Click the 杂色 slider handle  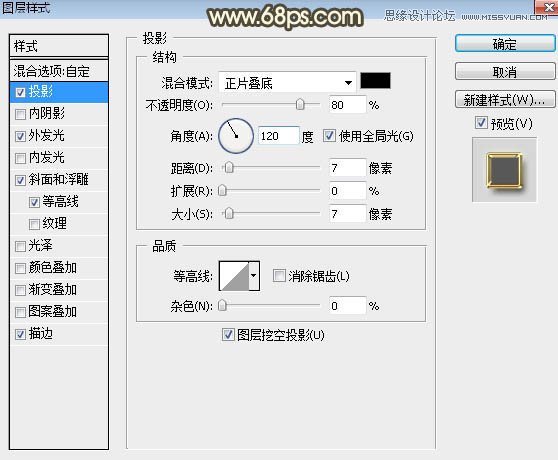click(222, 305)
